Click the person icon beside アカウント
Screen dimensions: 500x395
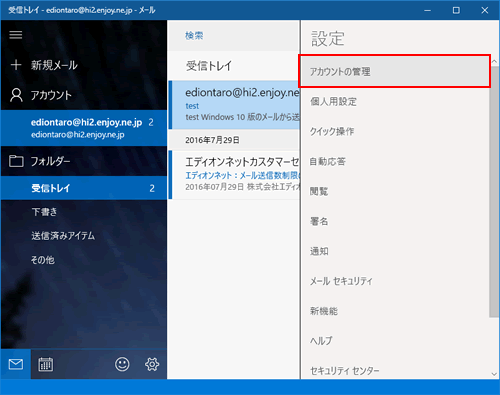[x=16, y=95]
